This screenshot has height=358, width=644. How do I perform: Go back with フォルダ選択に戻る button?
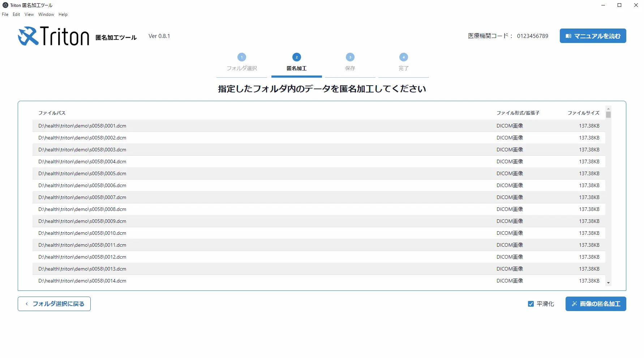coord(54,304)
